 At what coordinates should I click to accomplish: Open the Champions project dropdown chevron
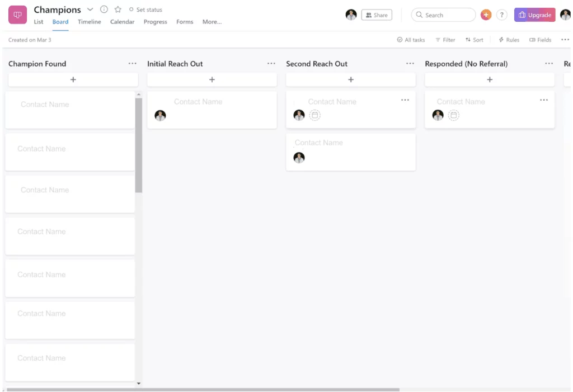[x=90, y=9]
